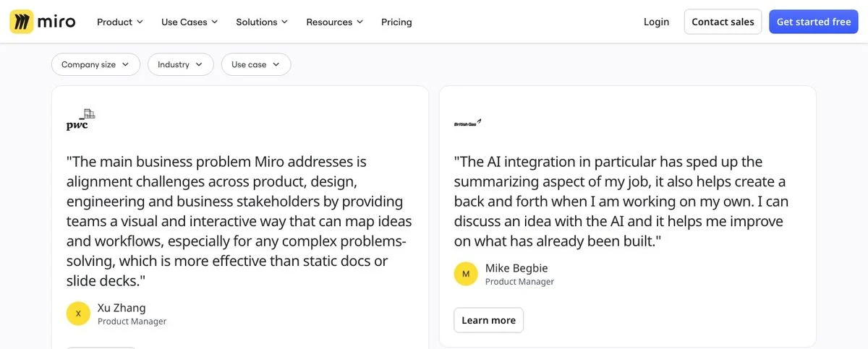Click the PwC company logo

click(80, 119)
